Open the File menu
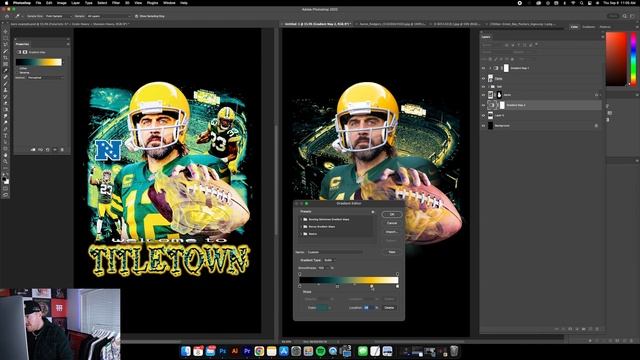 click(x=38, y=3)
